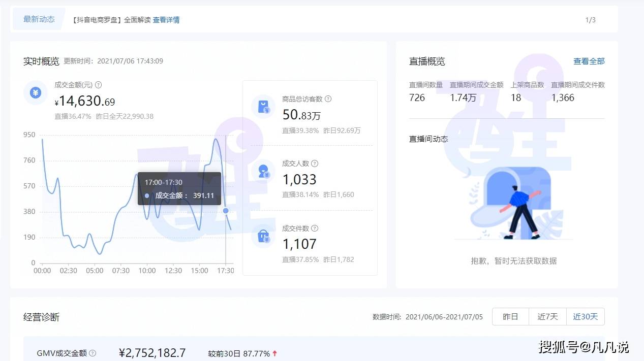The image size is (644, 361).
Task: Click the highlighted data point on the chart
Action: click(x=226, y=211)
